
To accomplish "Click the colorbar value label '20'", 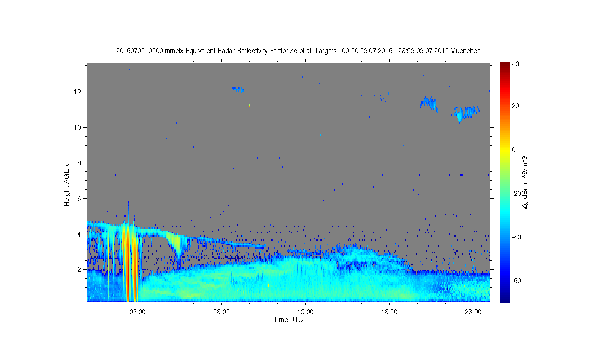I will 516,106.
